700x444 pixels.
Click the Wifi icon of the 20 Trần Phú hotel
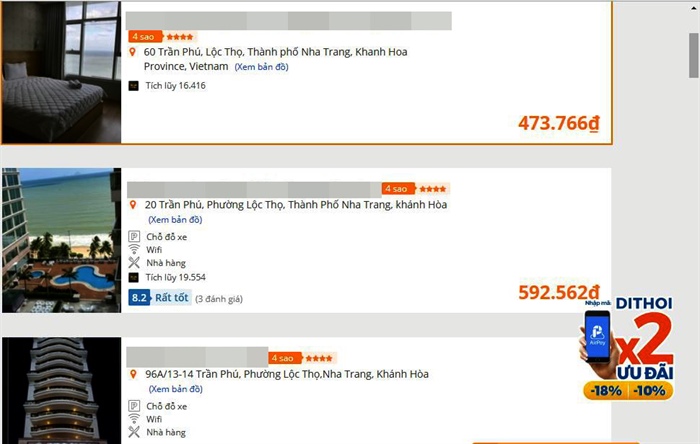point(134,250)
